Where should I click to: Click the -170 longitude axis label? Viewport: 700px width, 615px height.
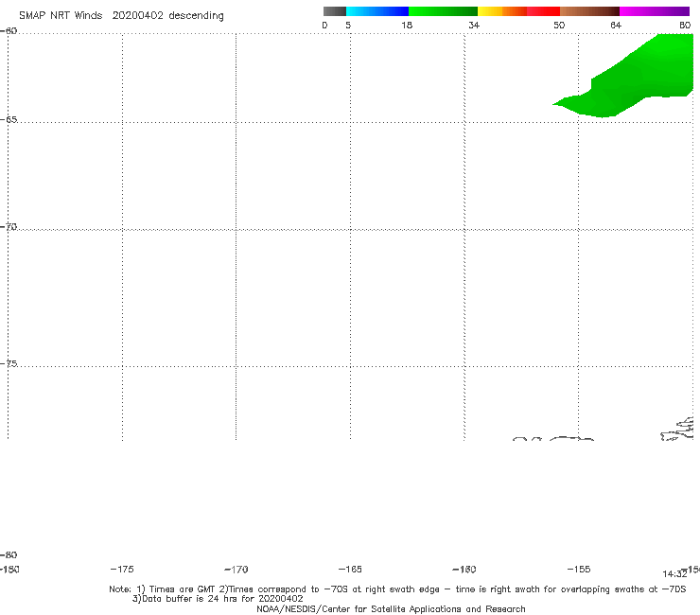236,570
